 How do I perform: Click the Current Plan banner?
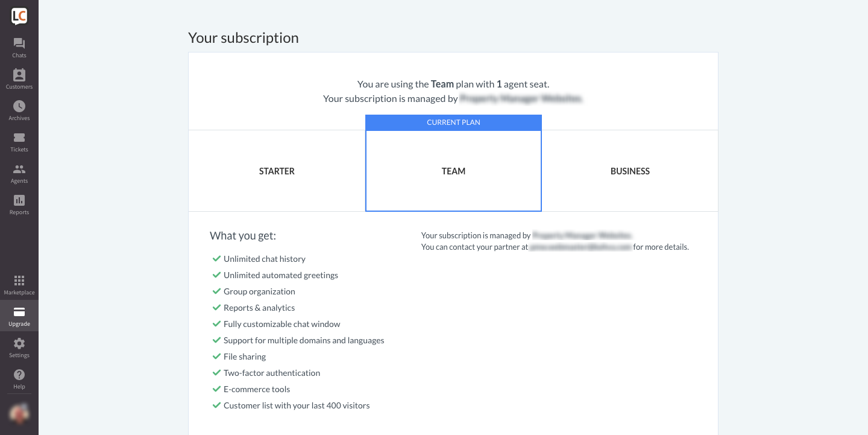pyautogui.click(x=453, y=122)
